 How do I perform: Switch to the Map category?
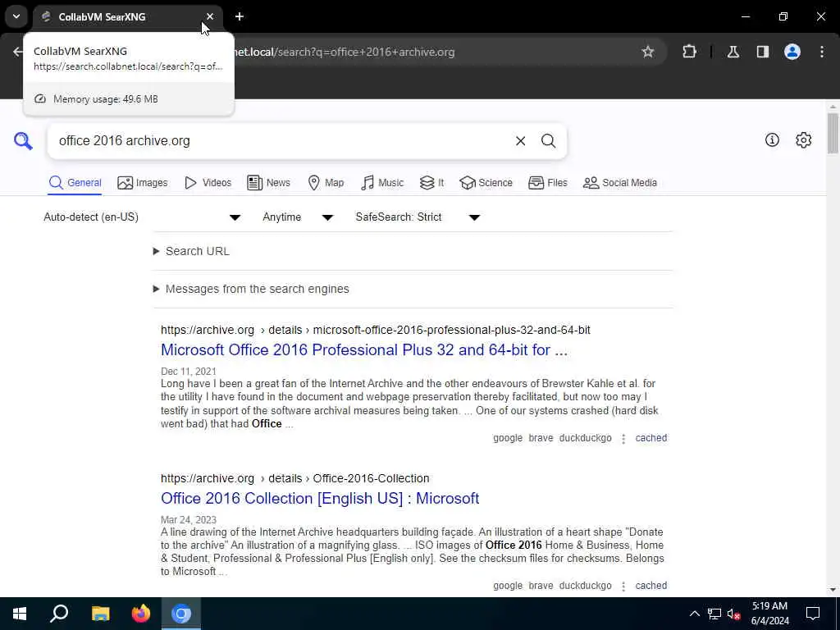click(x=326, y=183)
